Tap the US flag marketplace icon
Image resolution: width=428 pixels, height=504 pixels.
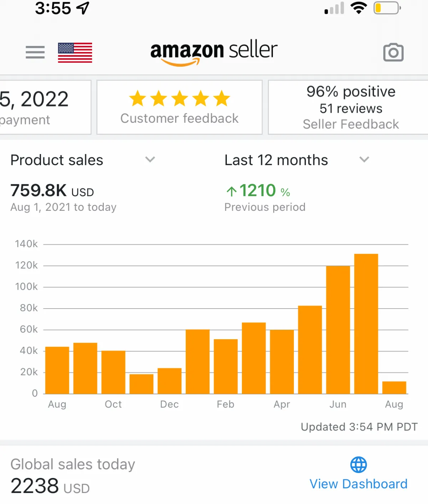pos(75,52)
